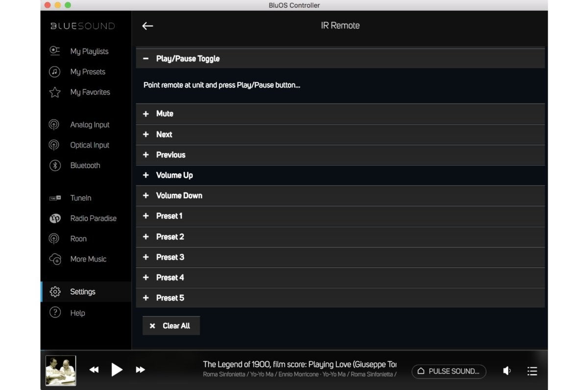Click the Point remote at unit instruction text
588x390 pixels.
(222, 85)
